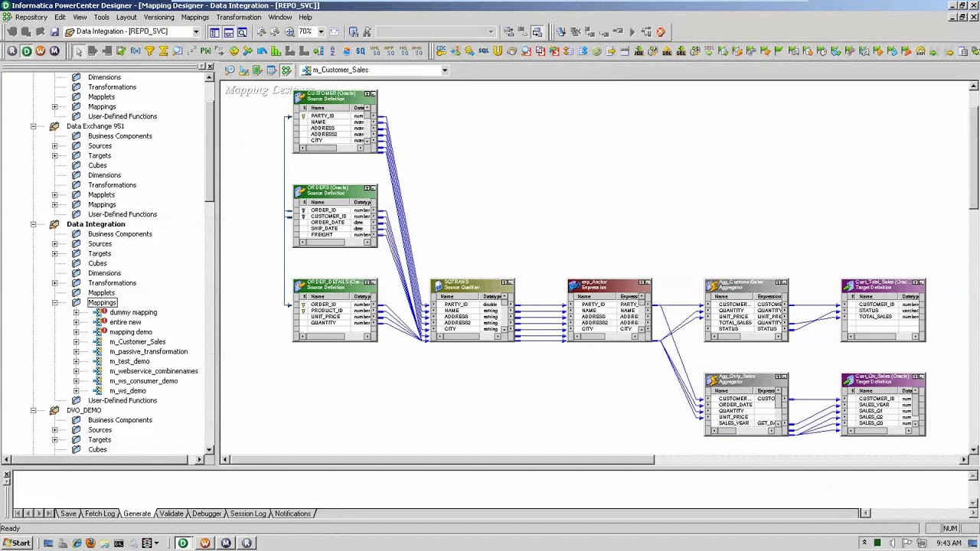
Task: Switch to the Debugger output tab
Action: 206,514
